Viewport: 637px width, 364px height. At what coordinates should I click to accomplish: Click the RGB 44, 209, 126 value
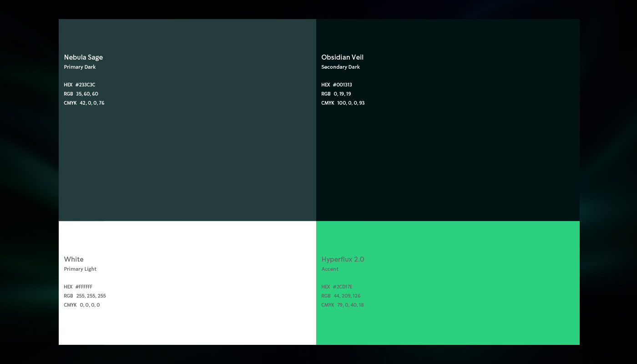click(341, 296)
